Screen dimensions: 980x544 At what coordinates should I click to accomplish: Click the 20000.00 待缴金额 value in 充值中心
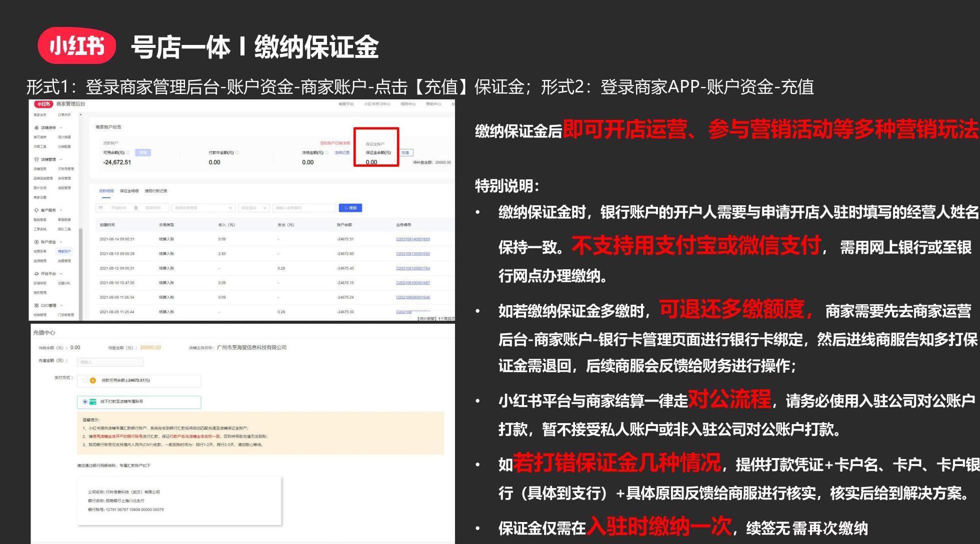(x=150, y=348)
